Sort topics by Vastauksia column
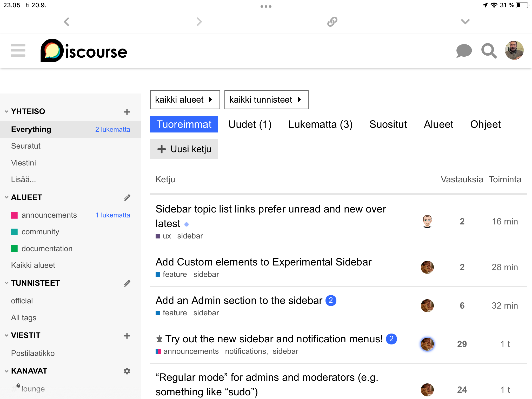Screen dimensions: 532x399 click(x=462, y=179)
